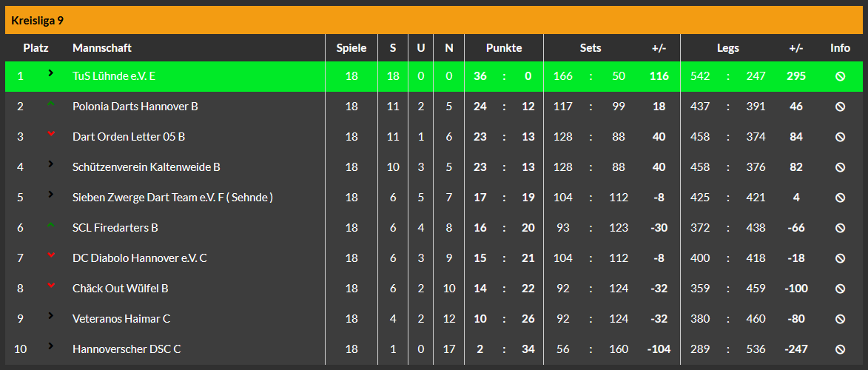Viewport: 868px width, 370px height.
Task: Open info icon for SCL Firedarters B
Action: point(840,228)
